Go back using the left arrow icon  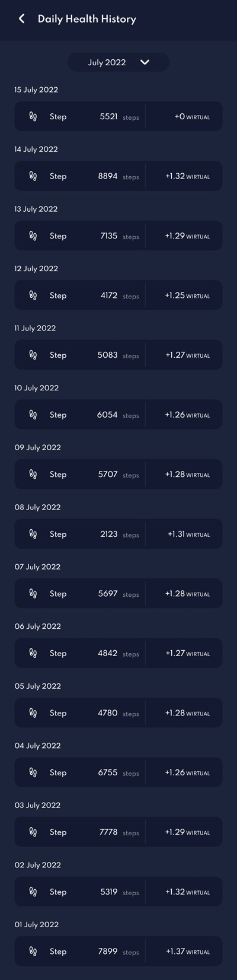click(x=22, y=19)
